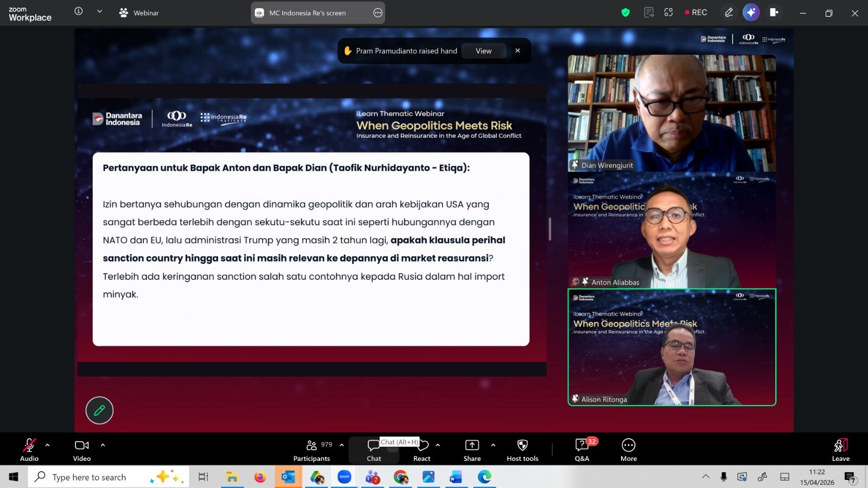Click the system tray microphone icon

coord(724,477)
